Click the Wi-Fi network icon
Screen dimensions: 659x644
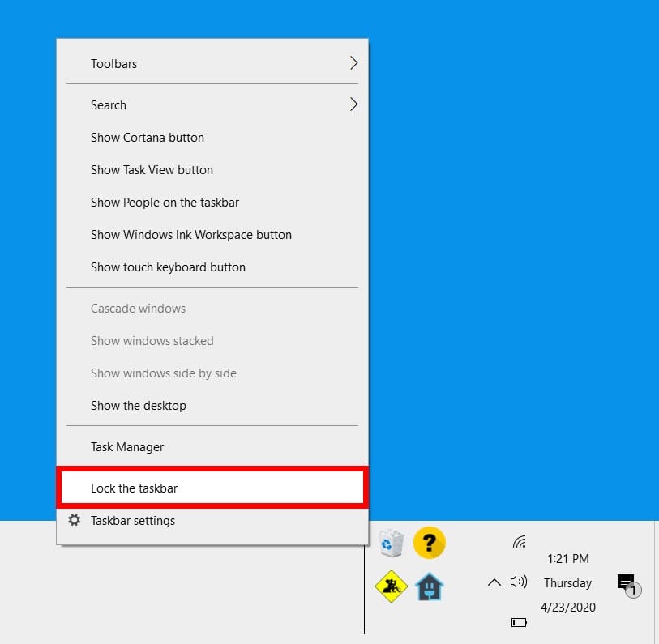point(520,543)
